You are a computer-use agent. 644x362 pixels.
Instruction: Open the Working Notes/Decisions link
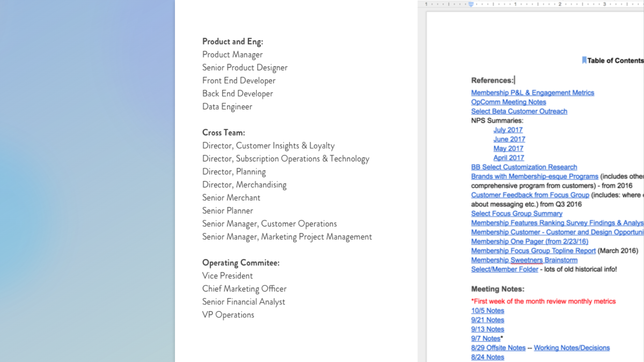[x=572, y=348]
